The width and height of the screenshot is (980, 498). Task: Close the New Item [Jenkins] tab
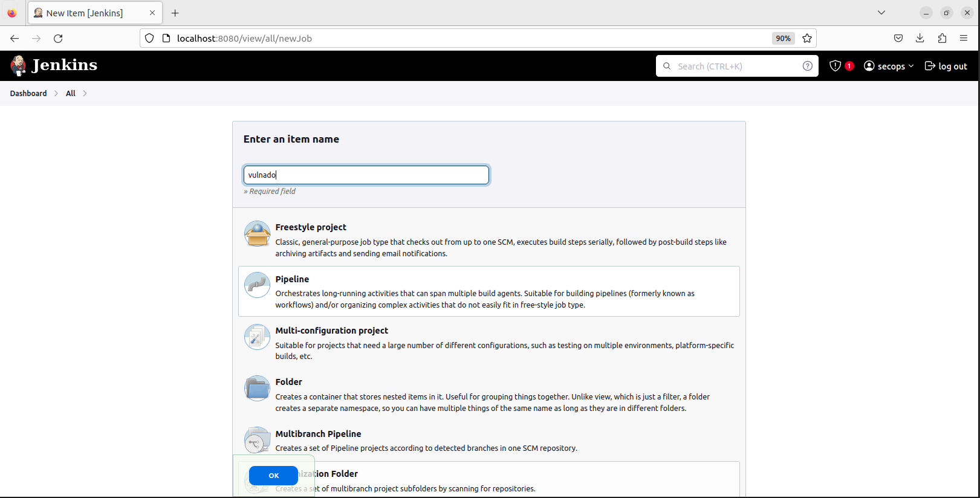click(152, 13)
